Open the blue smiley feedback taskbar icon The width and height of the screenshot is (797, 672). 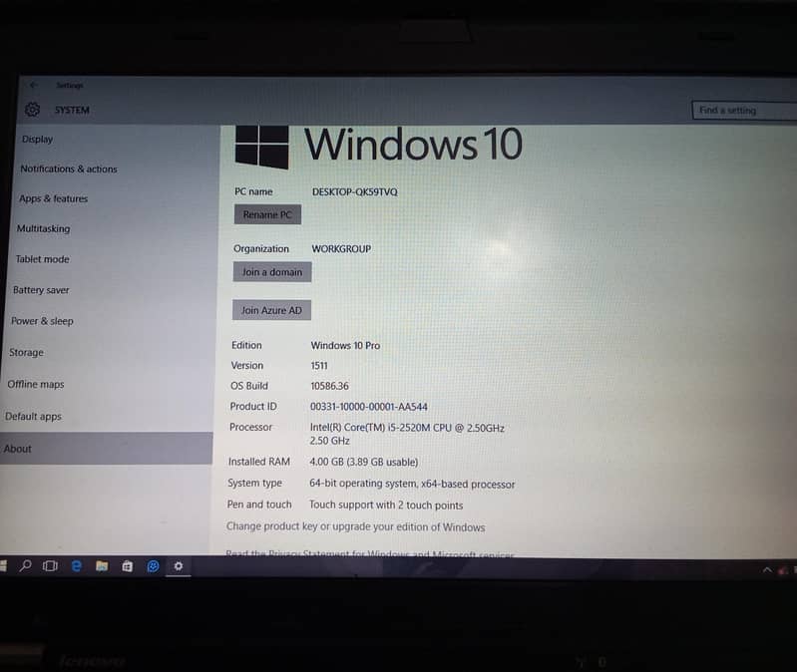(153, 566)
